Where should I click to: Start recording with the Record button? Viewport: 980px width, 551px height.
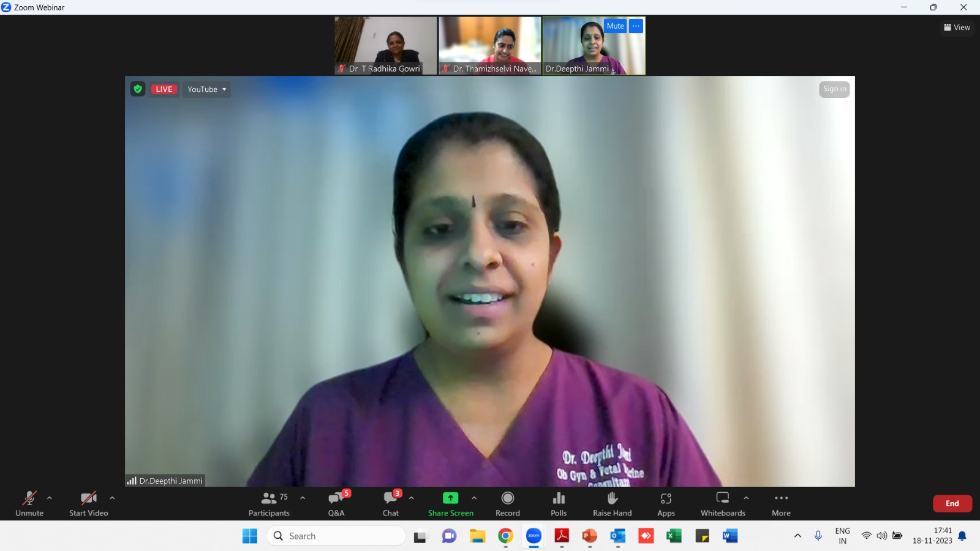coord(508,504)
